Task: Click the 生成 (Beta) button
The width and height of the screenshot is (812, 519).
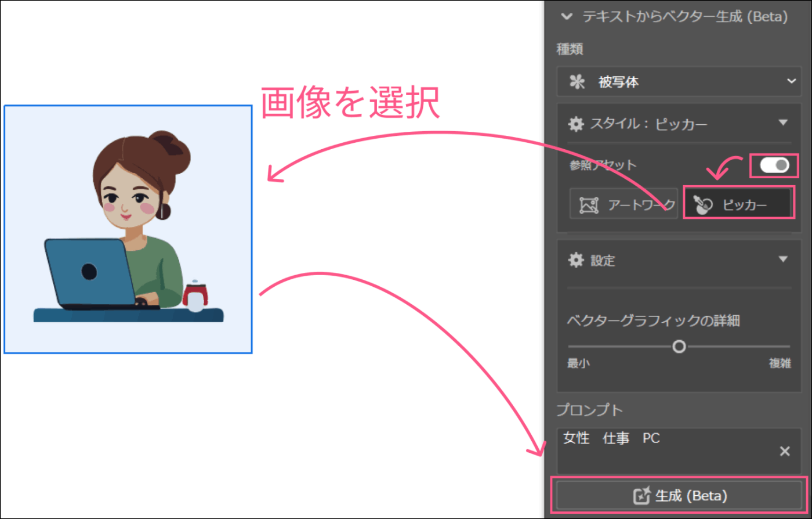Action: (679, 496)
